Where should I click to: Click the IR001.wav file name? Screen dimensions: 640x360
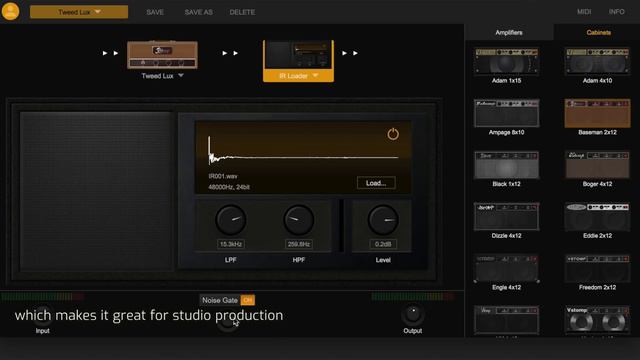click(223, 176)
